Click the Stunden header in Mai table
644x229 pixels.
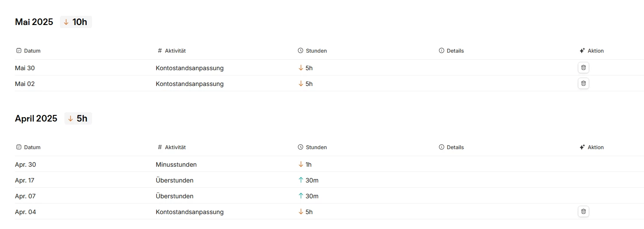(x=316, y=51)
